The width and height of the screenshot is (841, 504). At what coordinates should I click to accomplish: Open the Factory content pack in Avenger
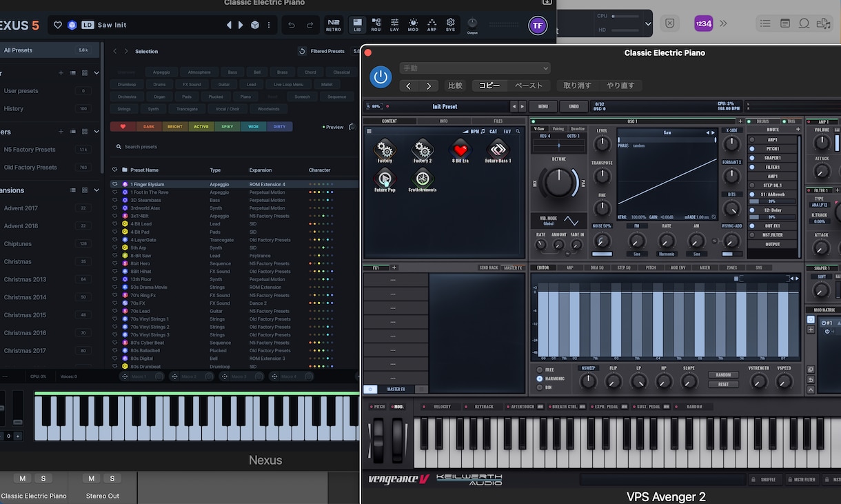click(385, 151)
